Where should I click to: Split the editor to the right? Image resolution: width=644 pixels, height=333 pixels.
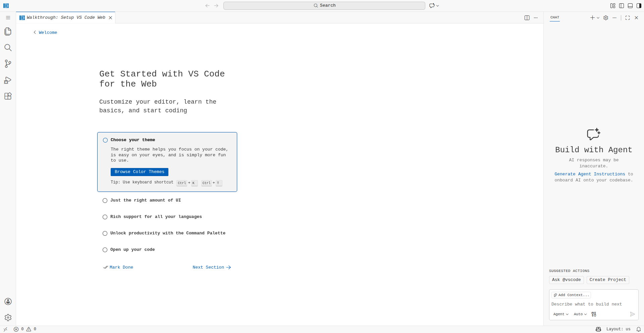tap(527, 18)
